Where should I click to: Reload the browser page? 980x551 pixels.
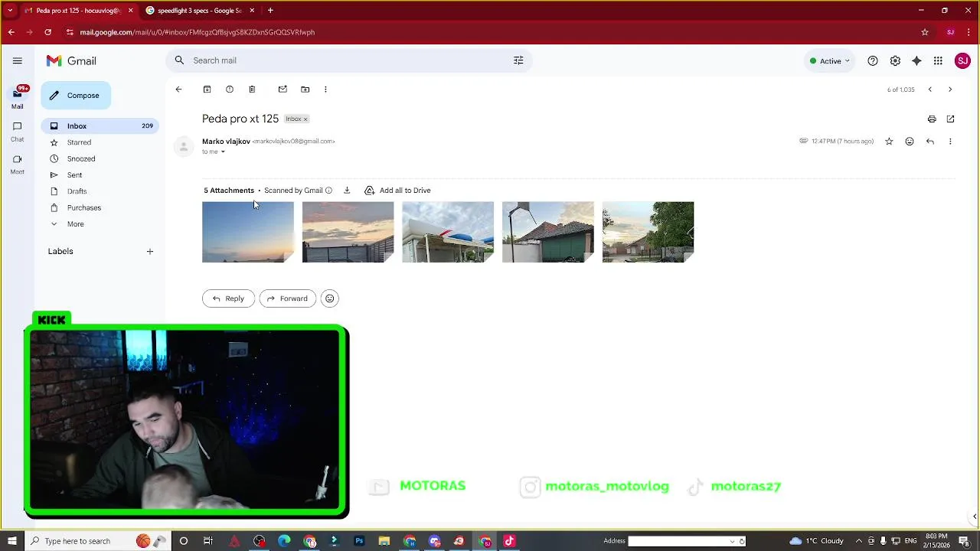[47, 32]
